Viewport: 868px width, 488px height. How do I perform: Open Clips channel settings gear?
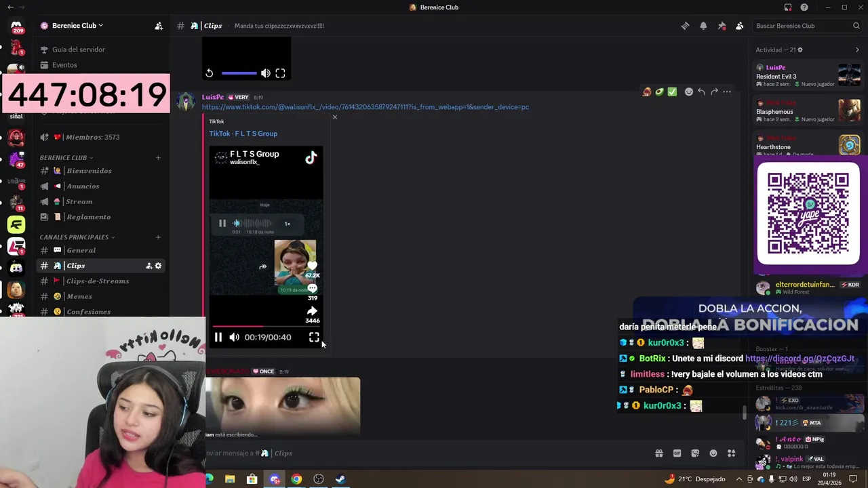click(x=158, y=266)
